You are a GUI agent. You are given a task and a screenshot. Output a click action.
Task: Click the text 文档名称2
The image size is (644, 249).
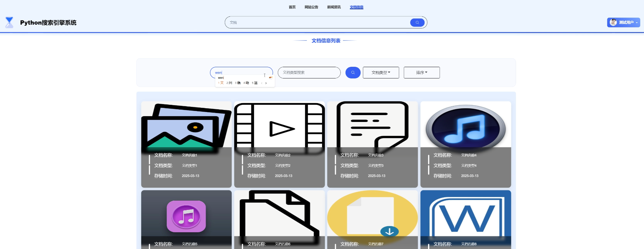283,155
